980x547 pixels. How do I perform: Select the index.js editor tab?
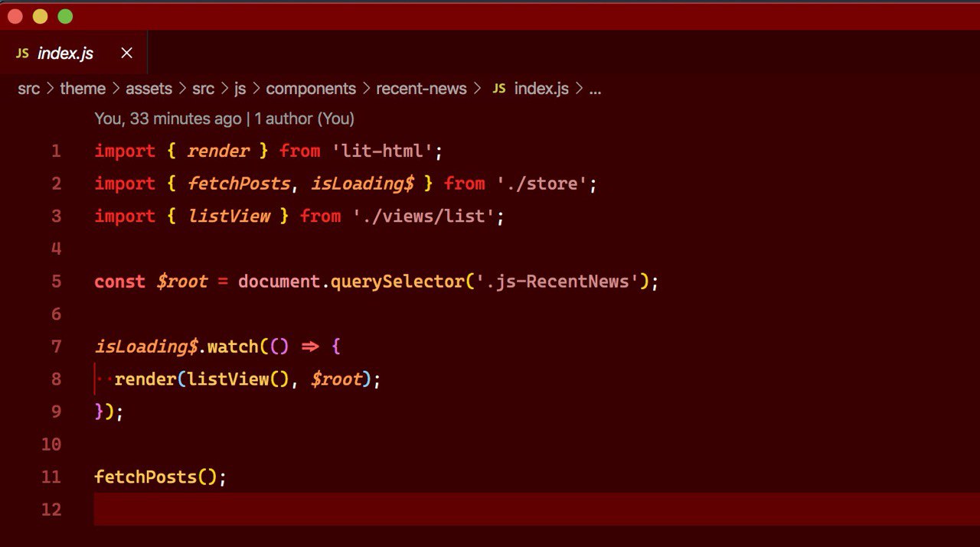pos(73,53)
